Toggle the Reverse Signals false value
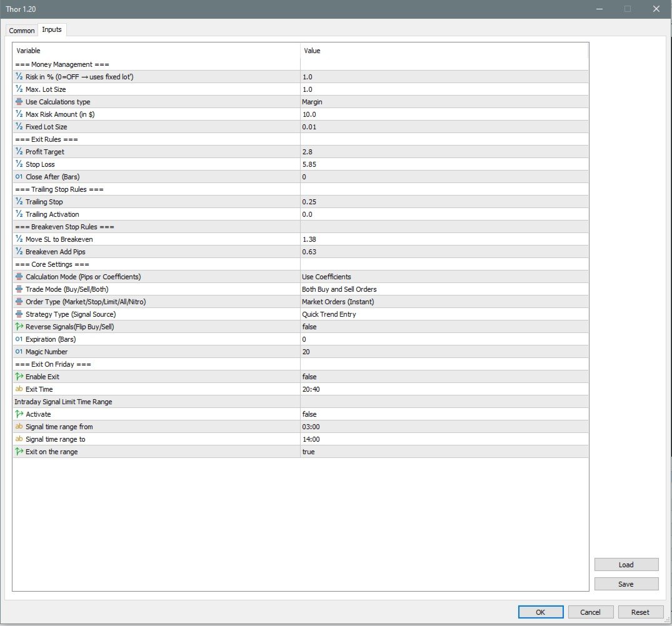The height and width of the screenshot is (626, 672). coord(444,327)
